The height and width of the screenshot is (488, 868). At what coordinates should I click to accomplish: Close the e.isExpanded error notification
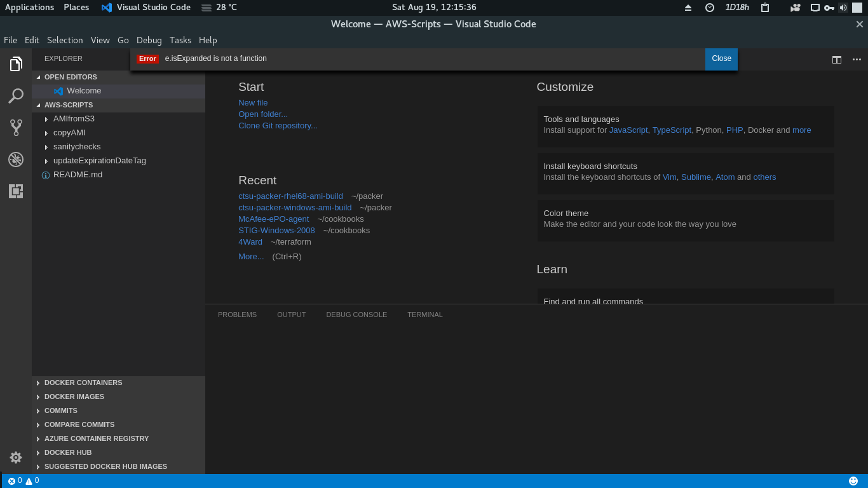721,58
